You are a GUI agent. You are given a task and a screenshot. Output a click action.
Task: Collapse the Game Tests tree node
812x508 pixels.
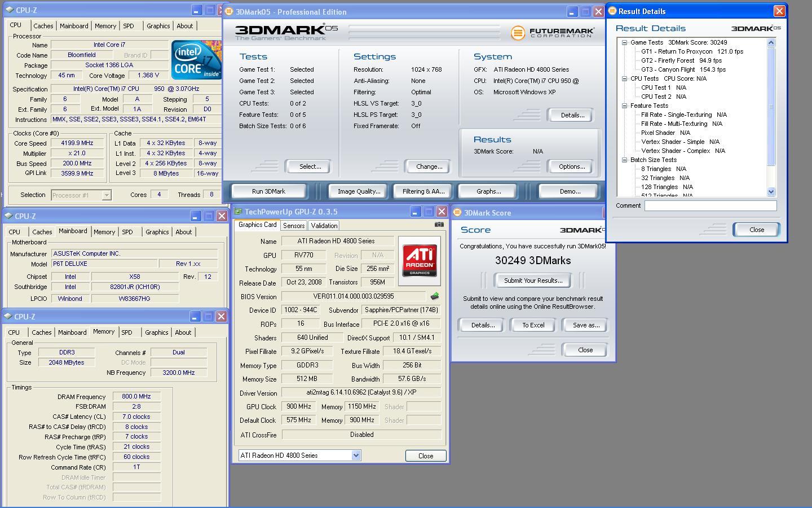625,42
